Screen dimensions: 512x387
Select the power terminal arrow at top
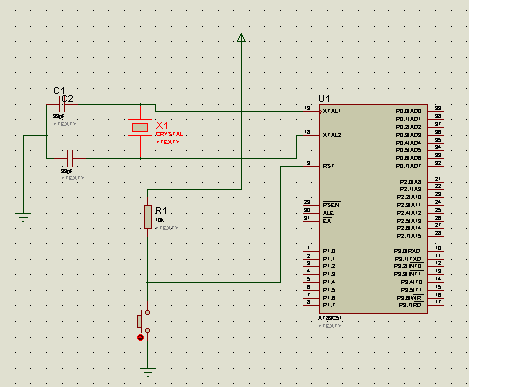[x=241, y=38]
